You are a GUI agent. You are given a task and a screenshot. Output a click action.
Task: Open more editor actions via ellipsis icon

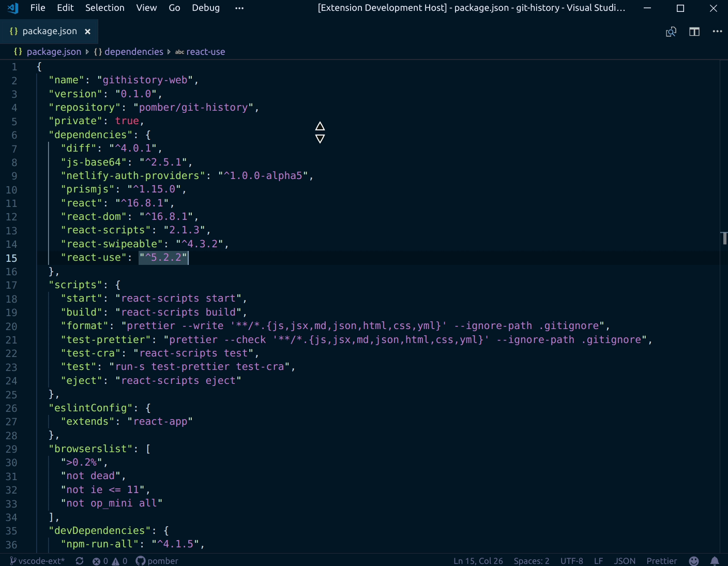tap(717, 32)
